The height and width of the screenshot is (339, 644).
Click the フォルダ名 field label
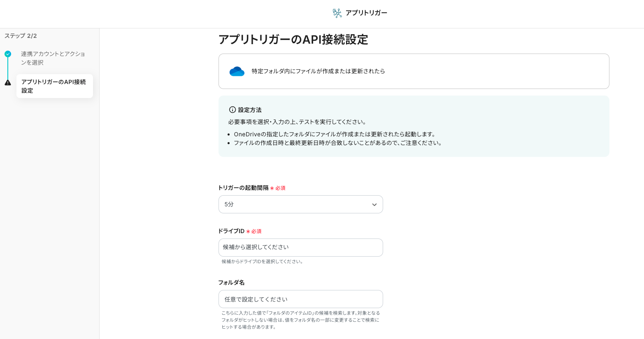[231, 283]
